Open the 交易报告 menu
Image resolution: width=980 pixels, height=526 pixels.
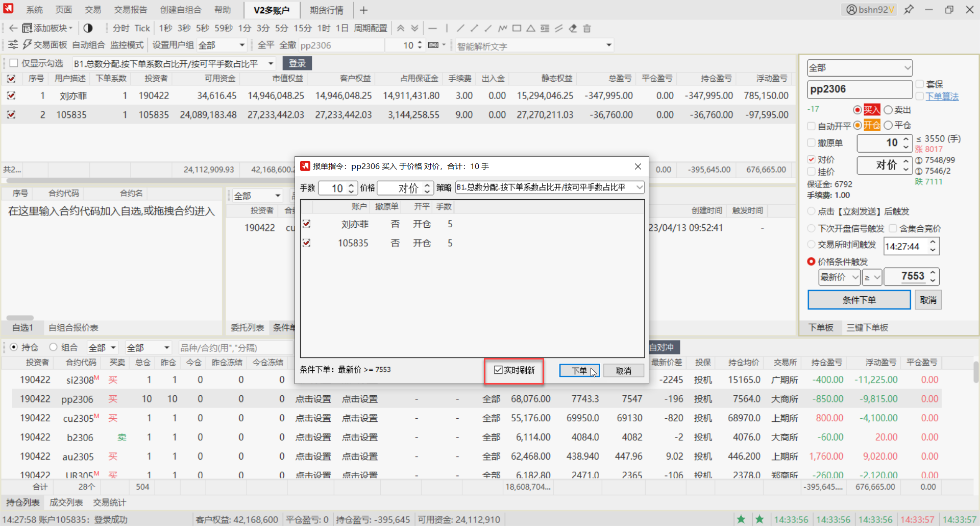[x=131, y=10]
